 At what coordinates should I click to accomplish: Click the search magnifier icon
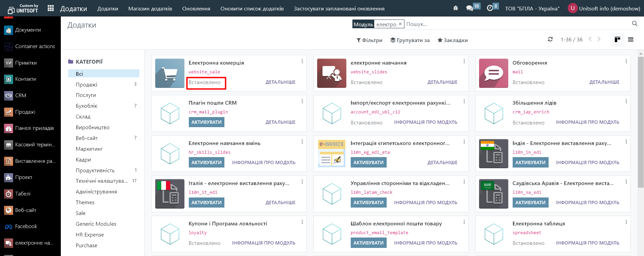click(x=635, y=24)
